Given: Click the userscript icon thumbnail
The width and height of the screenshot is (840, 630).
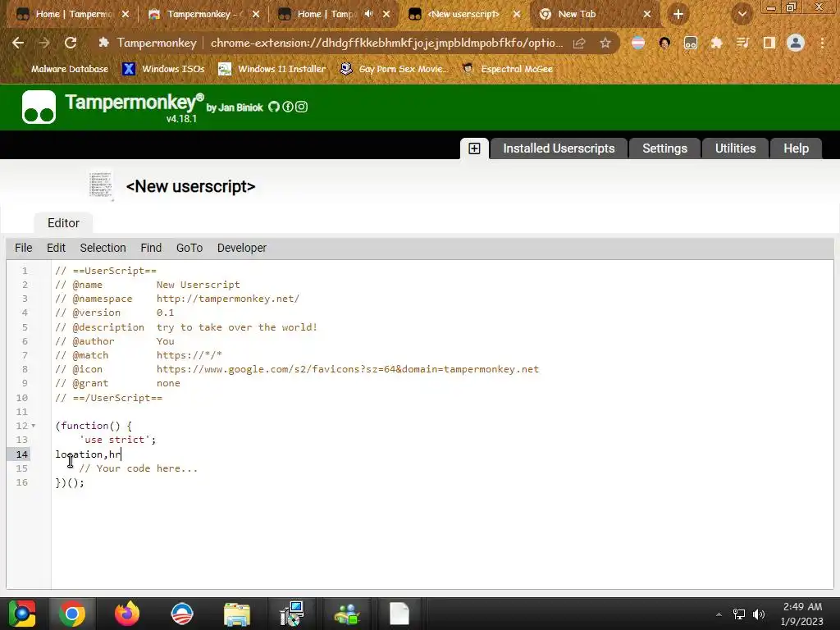Looking at the screenshot, I should click(x=101, y=185).
